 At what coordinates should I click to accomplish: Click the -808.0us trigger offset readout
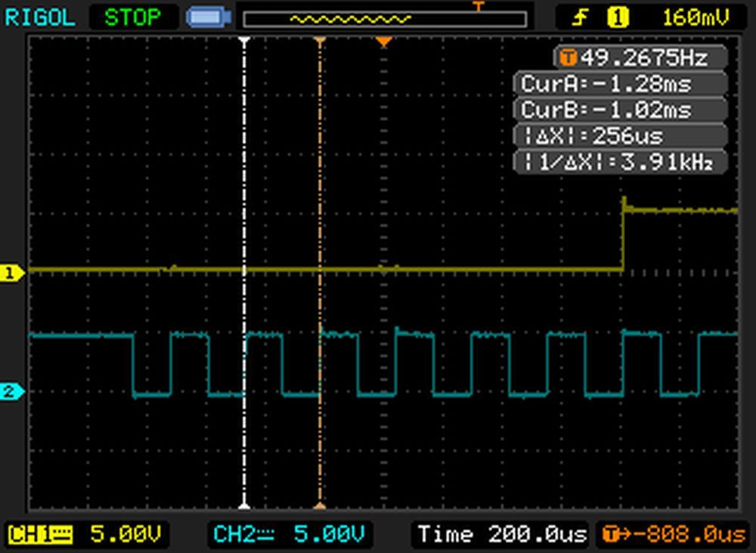click(x=674, y=535)
